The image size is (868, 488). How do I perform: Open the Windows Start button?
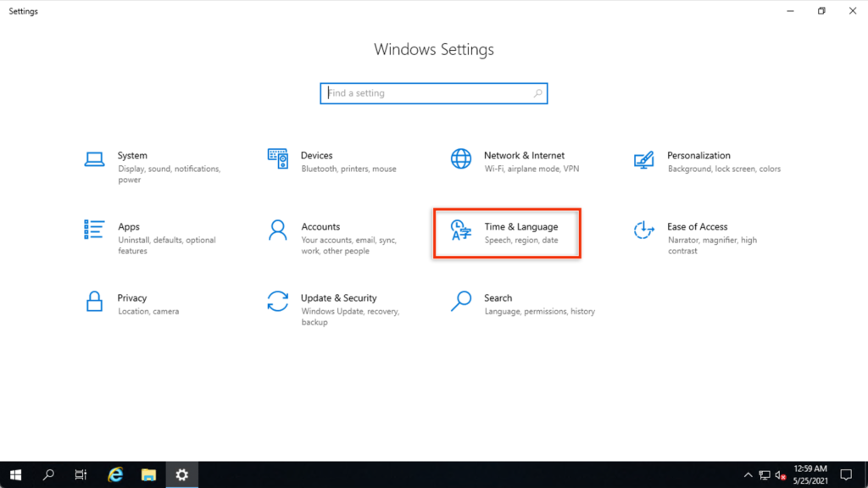15,474
